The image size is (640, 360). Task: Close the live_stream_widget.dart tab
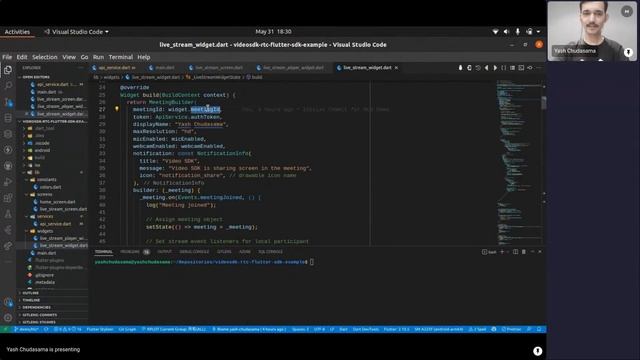pos(396,68)
